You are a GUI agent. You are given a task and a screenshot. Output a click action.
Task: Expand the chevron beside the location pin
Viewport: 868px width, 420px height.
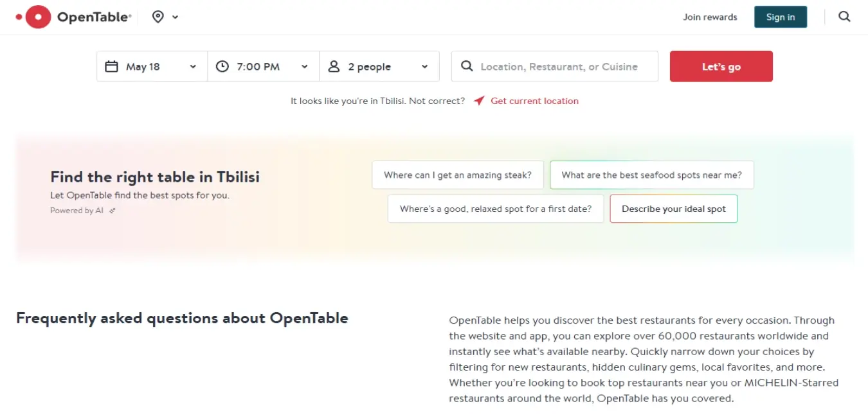(176, 17)
